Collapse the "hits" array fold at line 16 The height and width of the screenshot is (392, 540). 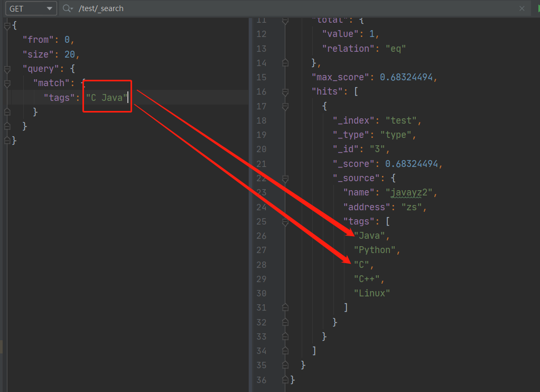pyautogui.click(x=285, y=91)
